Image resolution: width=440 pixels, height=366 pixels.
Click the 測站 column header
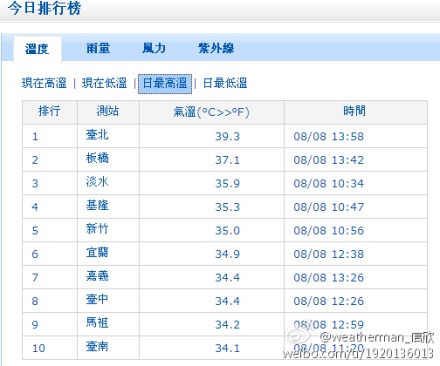point(108,112)
